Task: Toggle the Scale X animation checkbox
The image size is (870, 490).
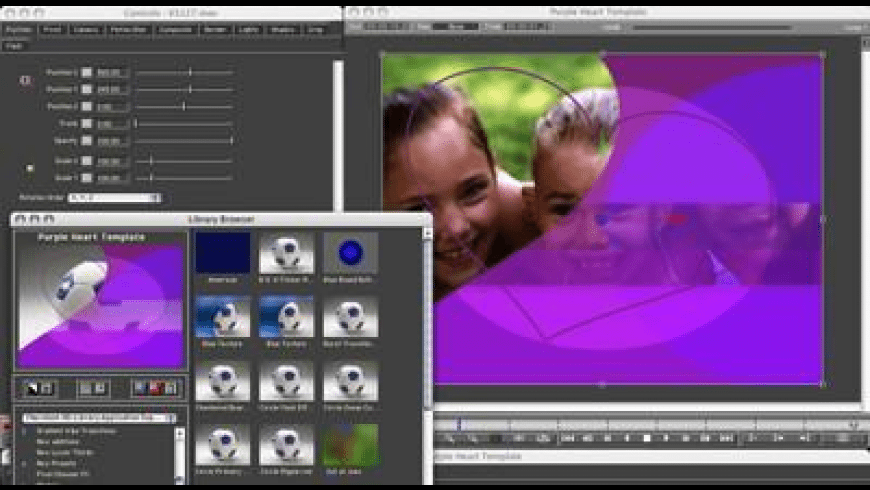Action: [x=87, y=160]
